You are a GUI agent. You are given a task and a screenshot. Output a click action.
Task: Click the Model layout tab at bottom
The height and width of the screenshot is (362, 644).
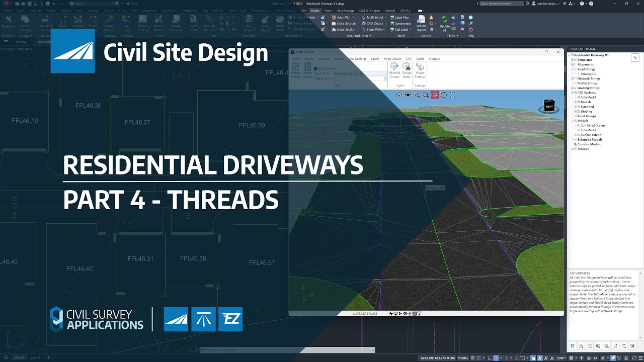pos(19,357)
